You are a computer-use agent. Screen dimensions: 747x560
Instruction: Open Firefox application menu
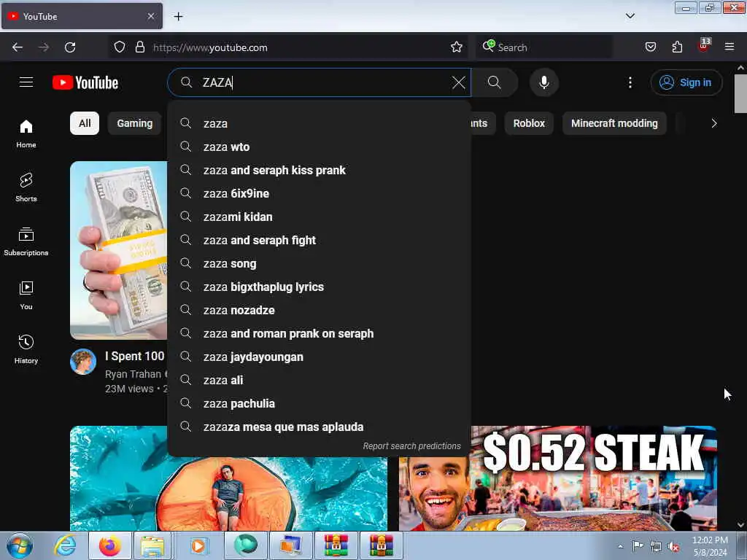[729, 47]
